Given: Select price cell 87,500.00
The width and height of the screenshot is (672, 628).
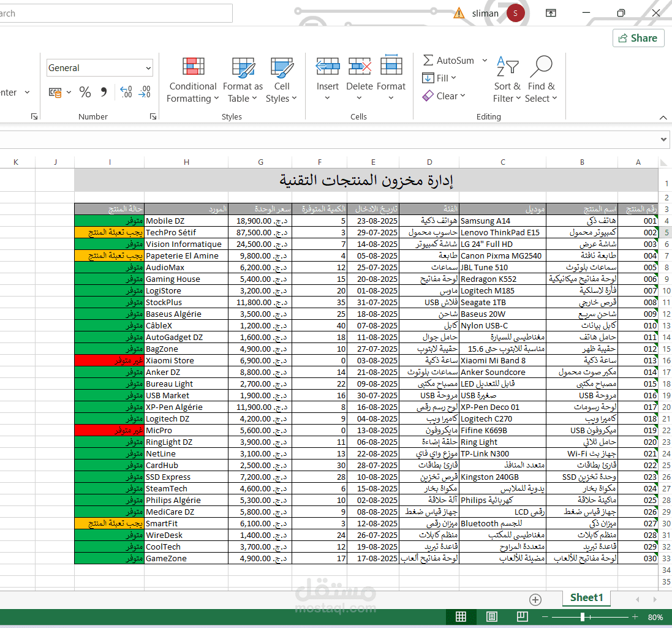Looking at the screenshot, I should 260,232.
